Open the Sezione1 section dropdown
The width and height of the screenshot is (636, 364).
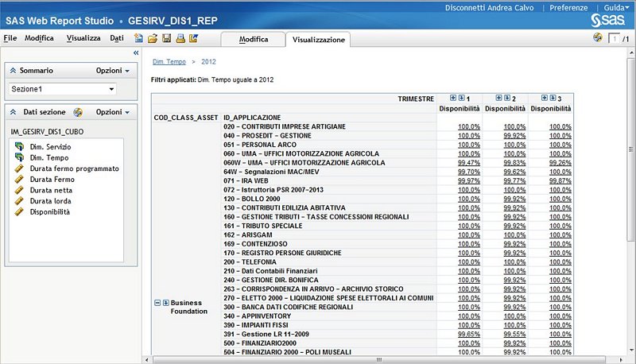coord(63,89)
